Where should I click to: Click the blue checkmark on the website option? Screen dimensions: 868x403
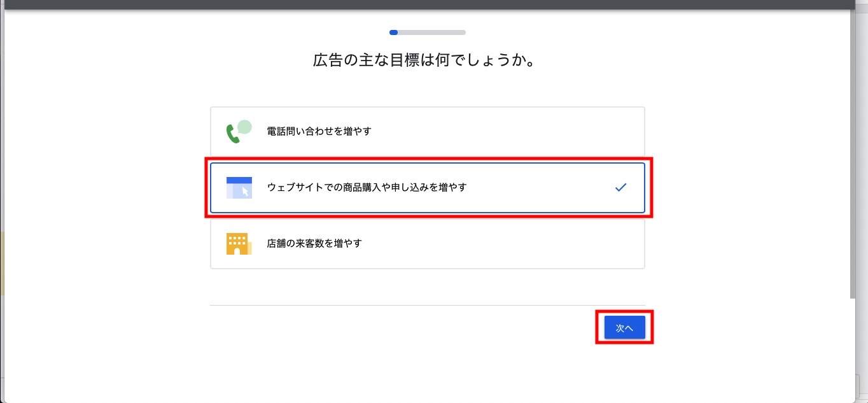pos(620,187)
